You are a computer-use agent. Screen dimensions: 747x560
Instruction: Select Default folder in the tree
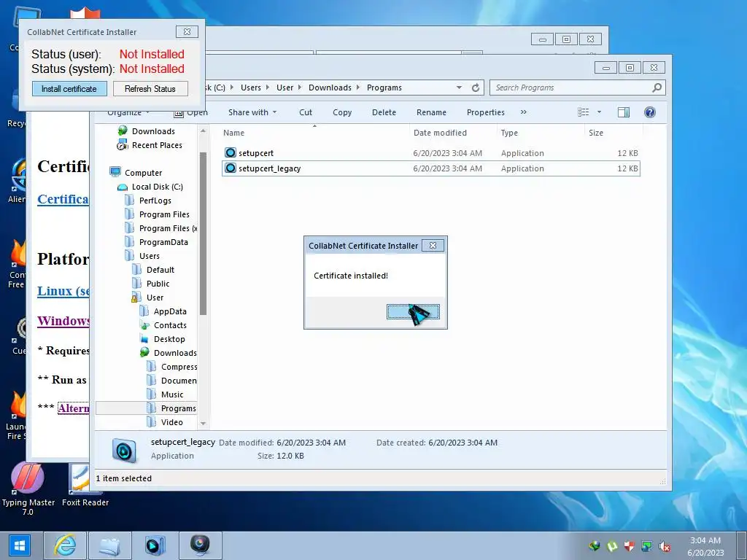click(x=160, y=270)
